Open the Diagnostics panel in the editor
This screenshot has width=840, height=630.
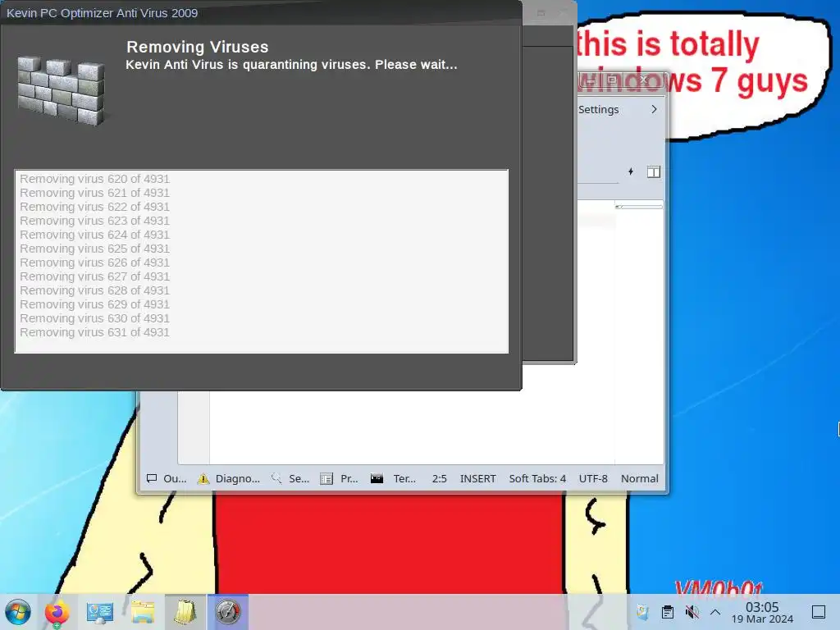[229, 478]
